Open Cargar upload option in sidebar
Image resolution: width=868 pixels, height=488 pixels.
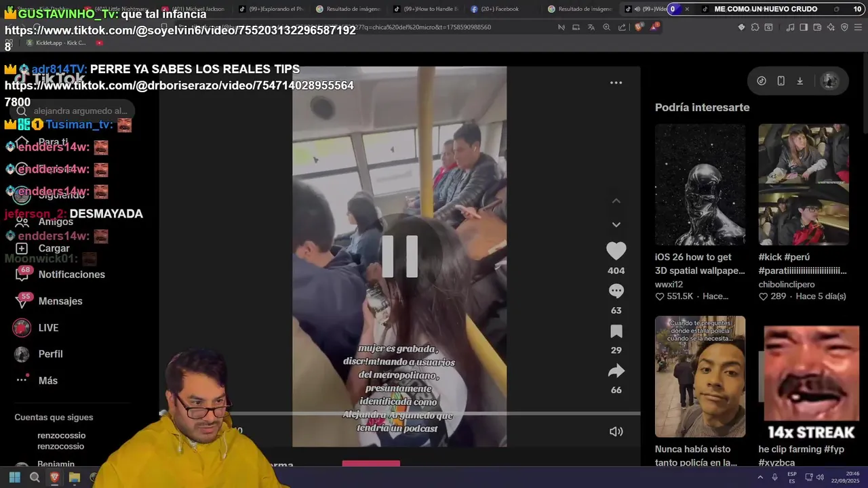42,248
